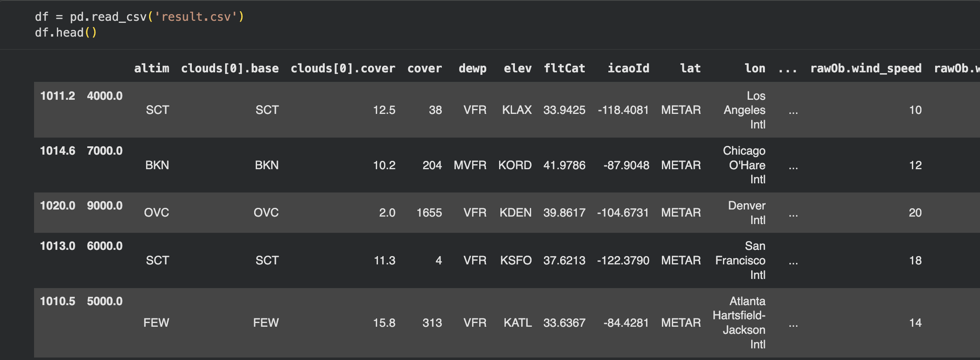Select the Denver Intl cell
The image size is (980, 360).
(x=747, y=212)
